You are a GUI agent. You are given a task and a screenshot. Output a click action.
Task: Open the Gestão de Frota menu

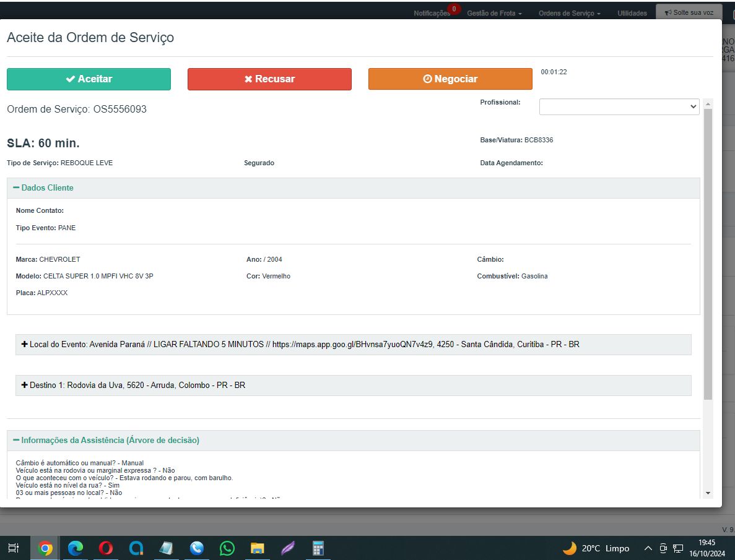coord(494,13)
